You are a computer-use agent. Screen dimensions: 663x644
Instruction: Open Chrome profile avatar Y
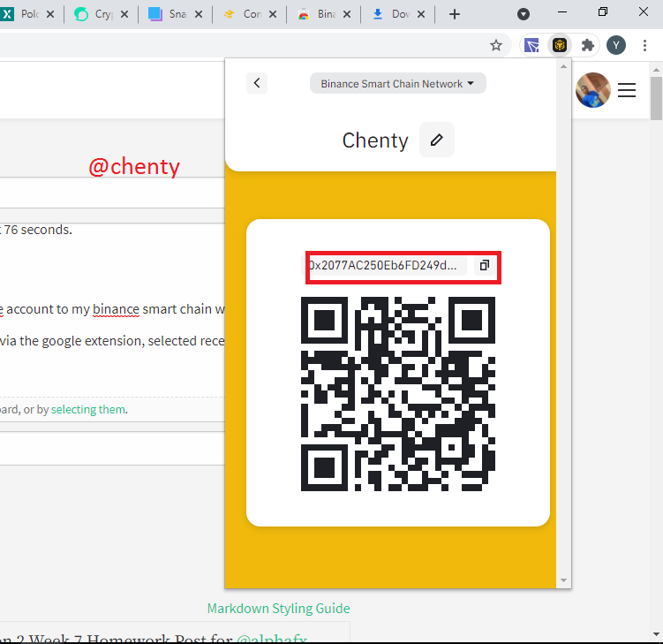coord(616,45)
